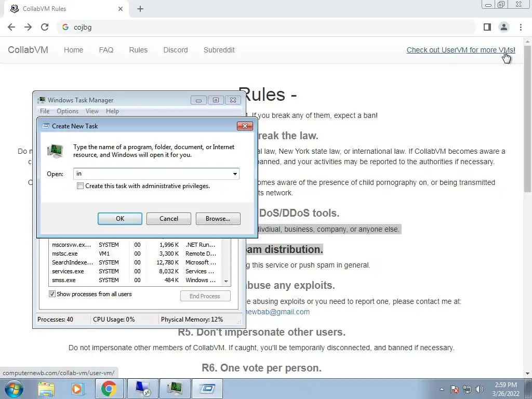Click the page vertical scrollbar thumb
Screen dimensions: 532x399
528,119
